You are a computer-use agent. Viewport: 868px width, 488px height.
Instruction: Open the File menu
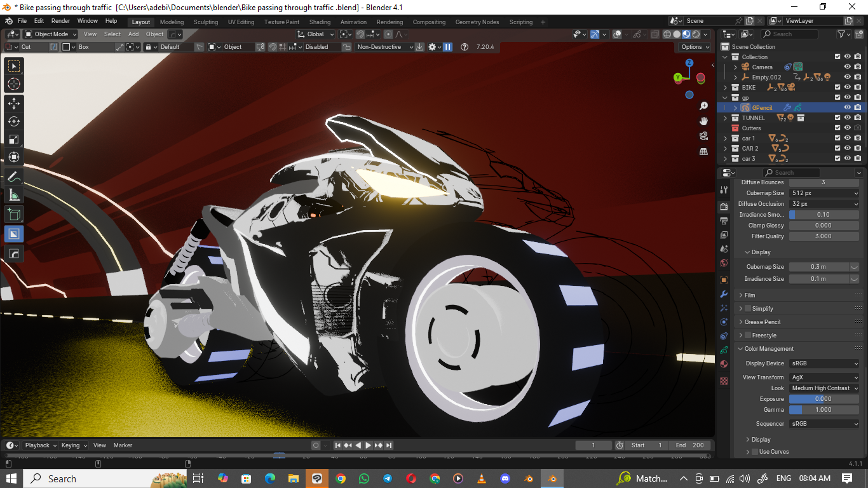(x=22, y=21)
